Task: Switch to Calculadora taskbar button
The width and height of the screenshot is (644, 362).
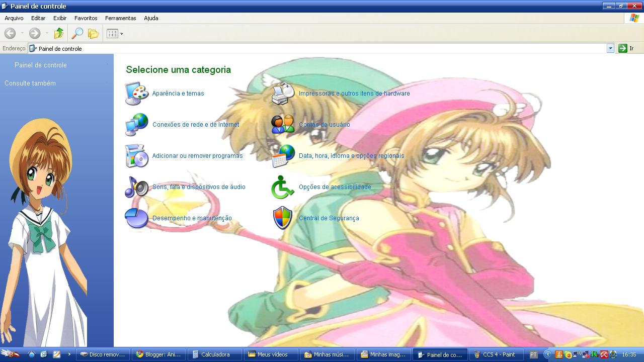Action: [216, 354]
